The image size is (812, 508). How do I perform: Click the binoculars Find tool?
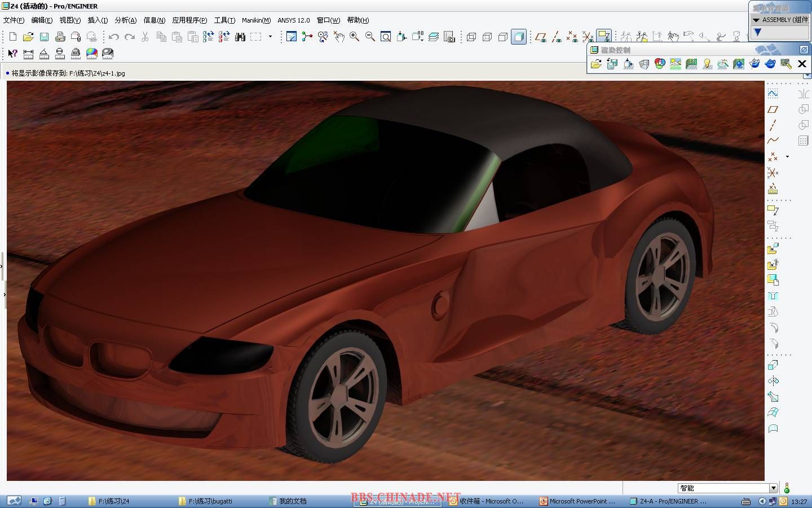pos(240,37)
